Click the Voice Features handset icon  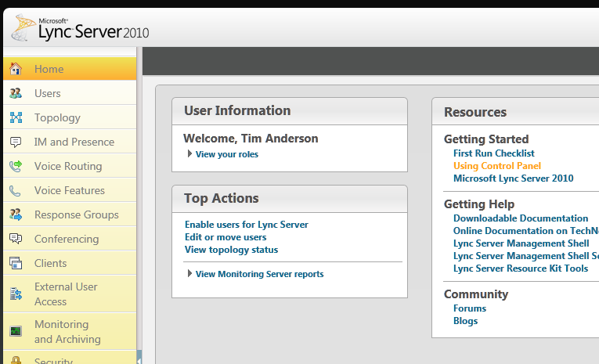click(15, 190)
